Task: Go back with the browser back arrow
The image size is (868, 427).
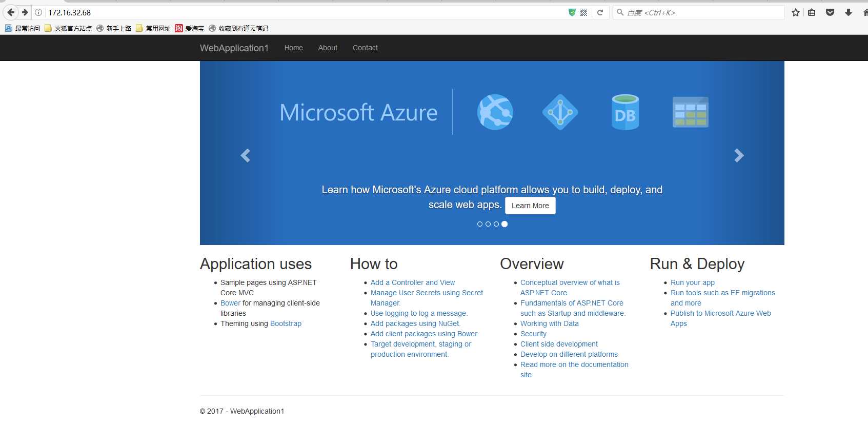Action: coord(11,12)
